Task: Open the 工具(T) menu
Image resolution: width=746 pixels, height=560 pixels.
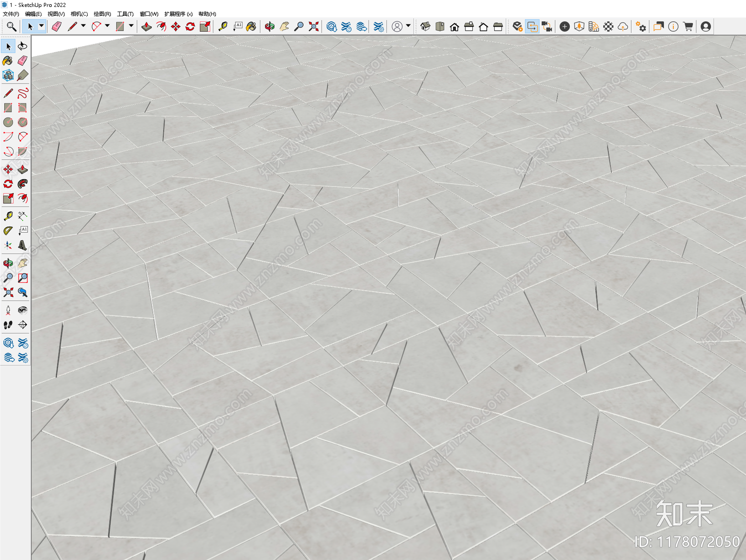Action: click(125, 14)
